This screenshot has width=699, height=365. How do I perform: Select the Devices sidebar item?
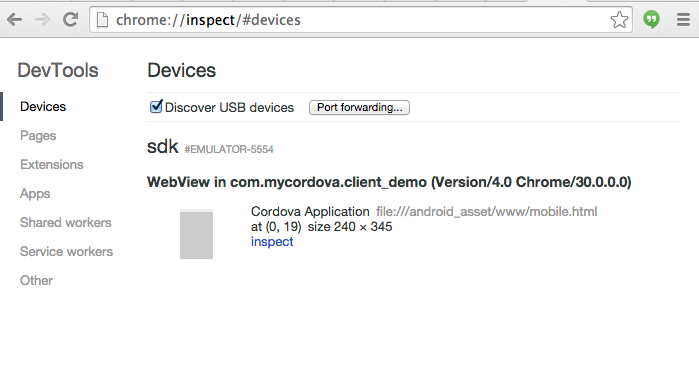click(x=43, y=107)
